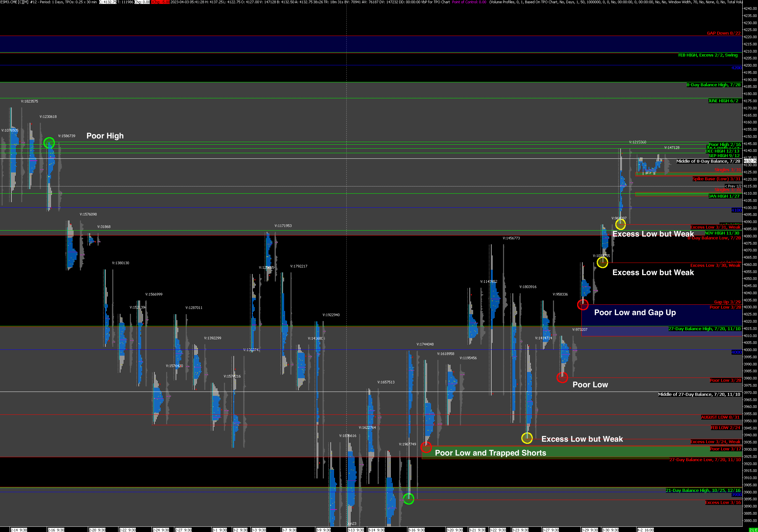Click the 3-16 9:30 date marker
The width and height of the screenshot is (758, 532).
click(416, 530)
